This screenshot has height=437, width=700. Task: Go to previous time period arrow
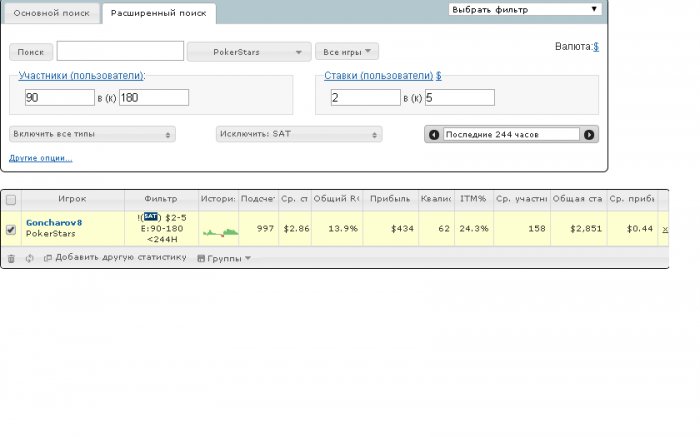click(x=433, y=134)
